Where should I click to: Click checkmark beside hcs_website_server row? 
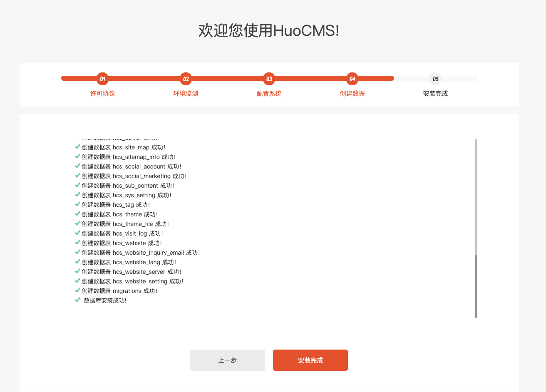click(x=77, y=271)
